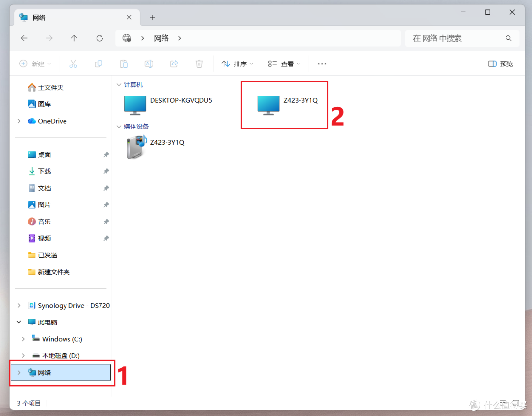The image size is (532, 416).
Task: Select the Z423-3Y1Q computer icon
Action: pyautogui.click(x=268, y=105)
